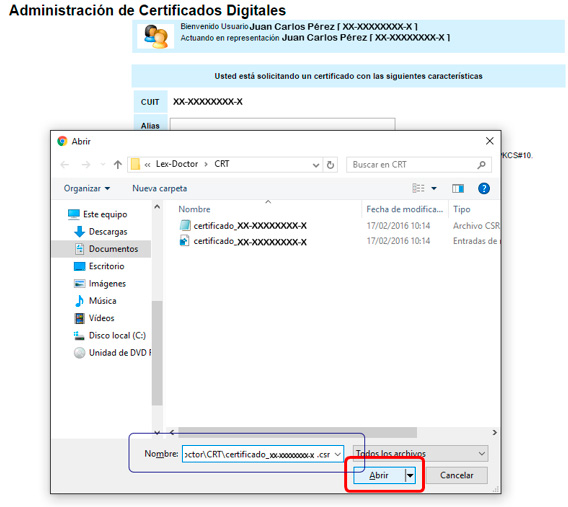
Task: Click the Cancelar button
Action: point(456,475)
